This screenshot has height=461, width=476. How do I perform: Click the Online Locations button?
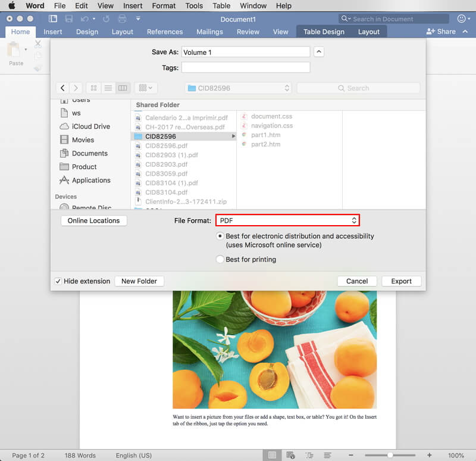94,220
